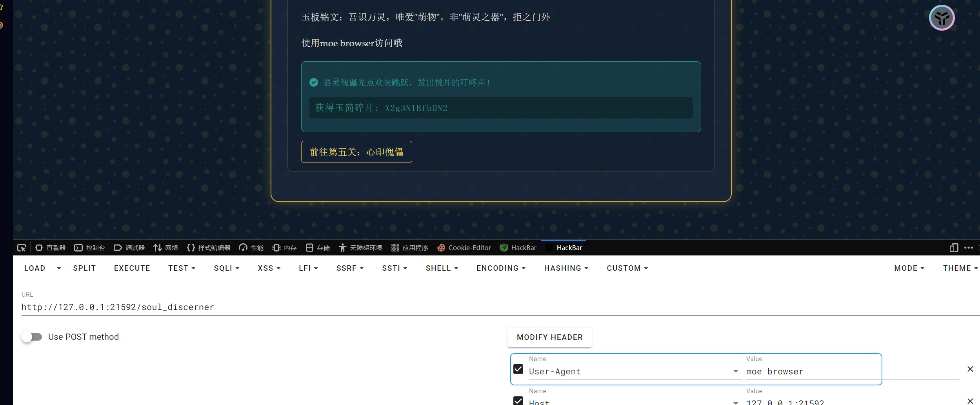This screenshot has height=405, width=980.
Task: Open the User-Agent header name dropdown
Action: pos(736,371)
